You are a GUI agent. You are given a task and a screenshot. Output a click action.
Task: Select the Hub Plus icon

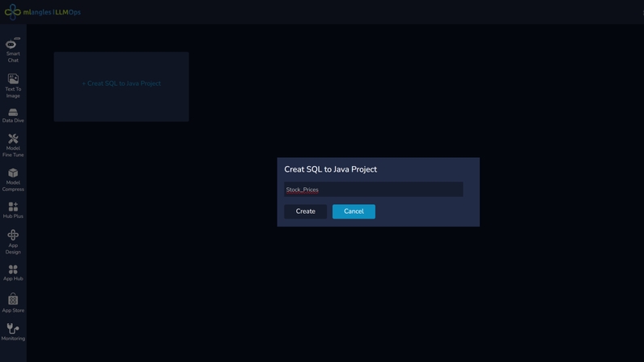(x=13, y=207)
